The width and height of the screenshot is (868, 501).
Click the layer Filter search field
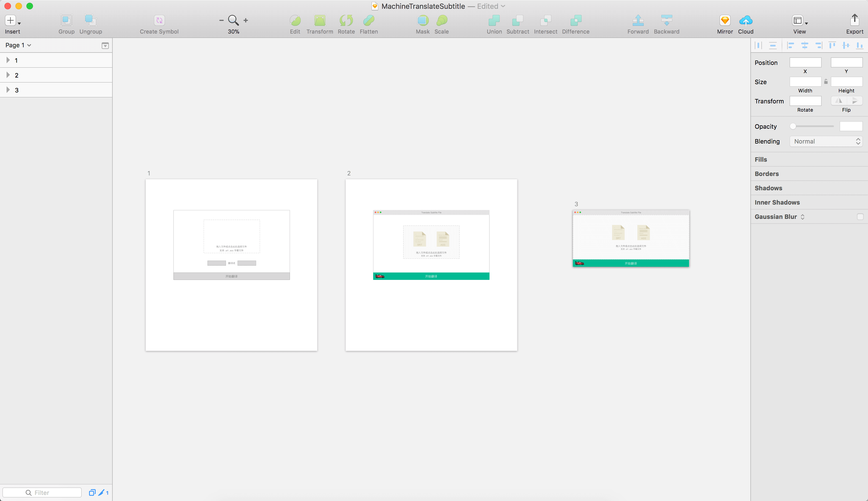[42, 493]
